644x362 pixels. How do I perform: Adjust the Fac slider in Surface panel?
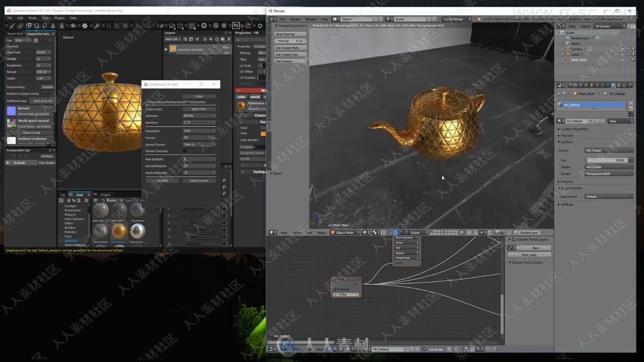pyautogui.click(x=610, y=160)
